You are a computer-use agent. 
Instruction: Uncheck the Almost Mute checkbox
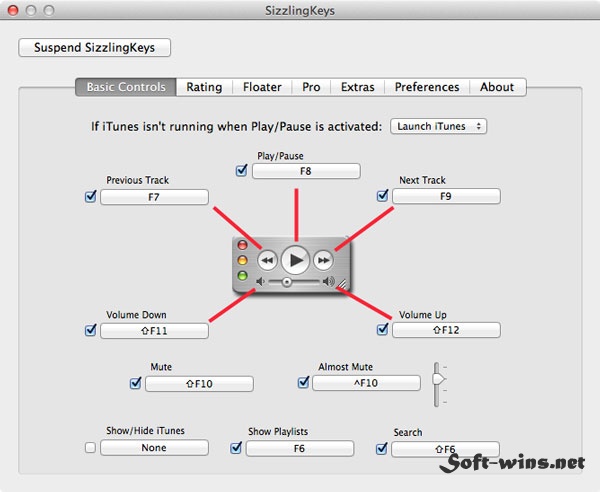coord(303,382)
